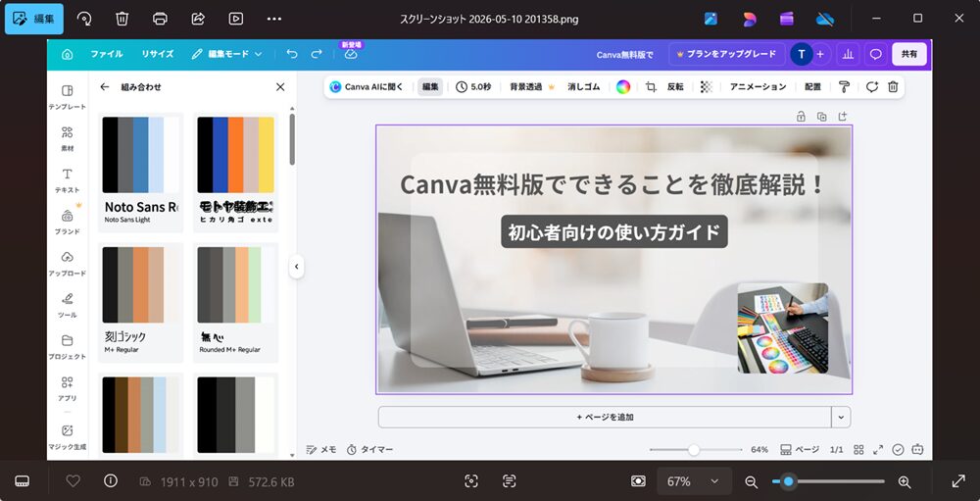
Task: Open the ブランド sidebar tab
Action: tap(67, 222)
